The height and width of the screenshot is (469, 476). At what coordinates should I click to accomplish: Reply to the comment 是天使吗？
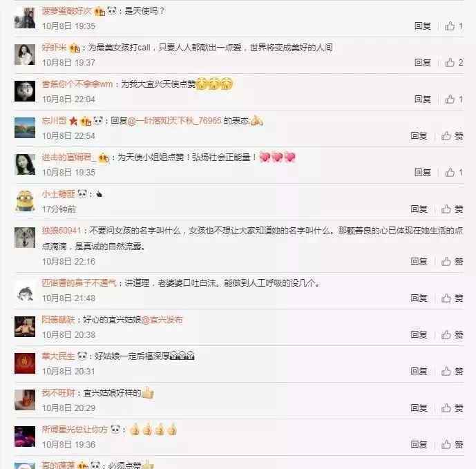[x=423, y=26]
